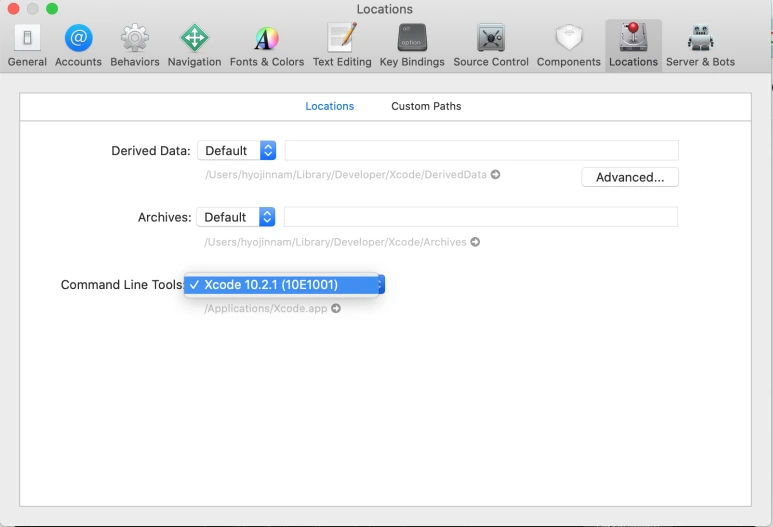Reveal the Archives folder with its arrow icon

475,242
